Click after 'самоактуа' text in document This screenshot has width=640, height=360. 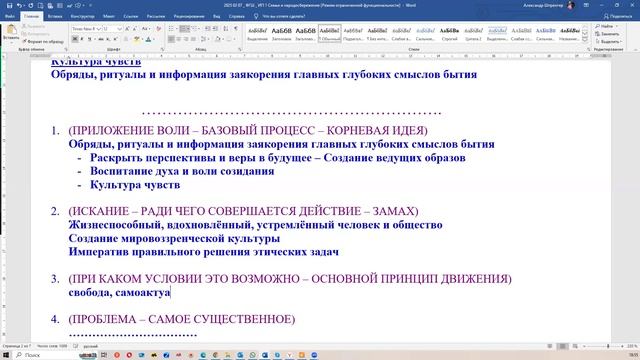coord(170,293)
